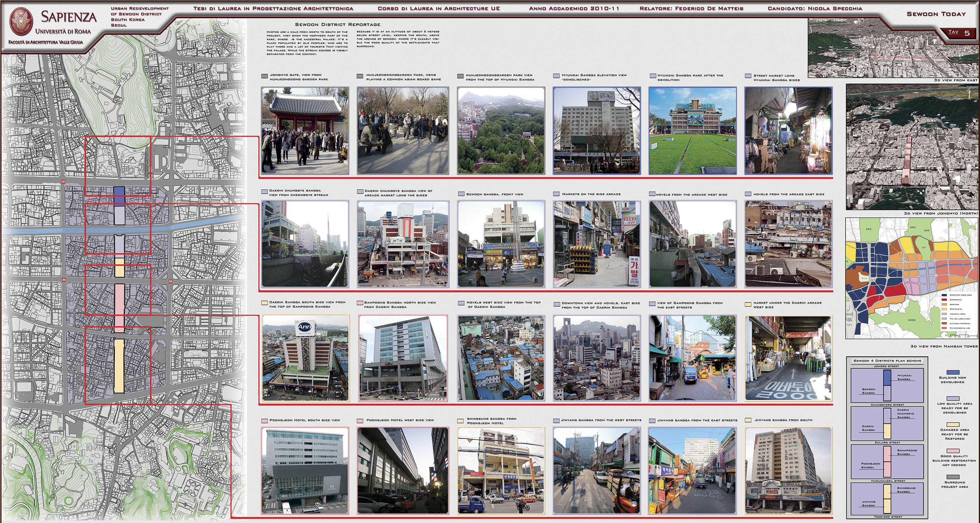The height and width of the screenshot is (523, 980).
Task: Select the Hyundai Sangga elevation view photo
Action: [x=596, y=131]
